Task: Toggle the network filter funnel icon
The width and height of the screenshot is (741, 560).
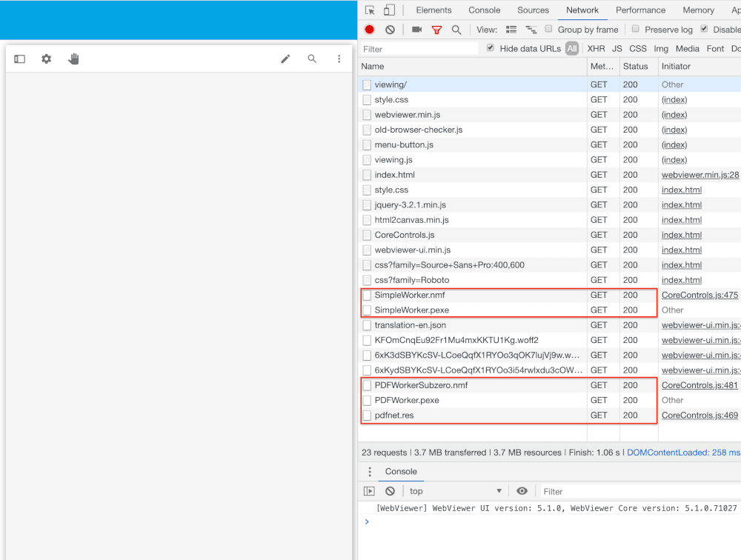Action: click(x=436, y=30)
